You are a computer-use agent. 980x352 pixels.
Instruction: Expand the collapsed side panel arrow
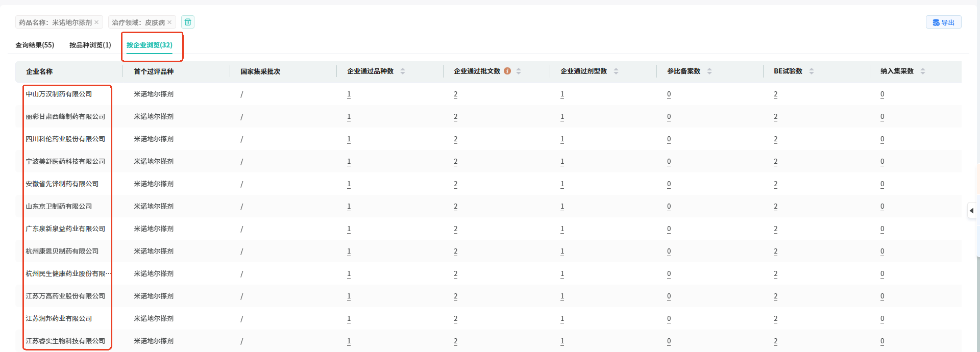tap(972, 211)
